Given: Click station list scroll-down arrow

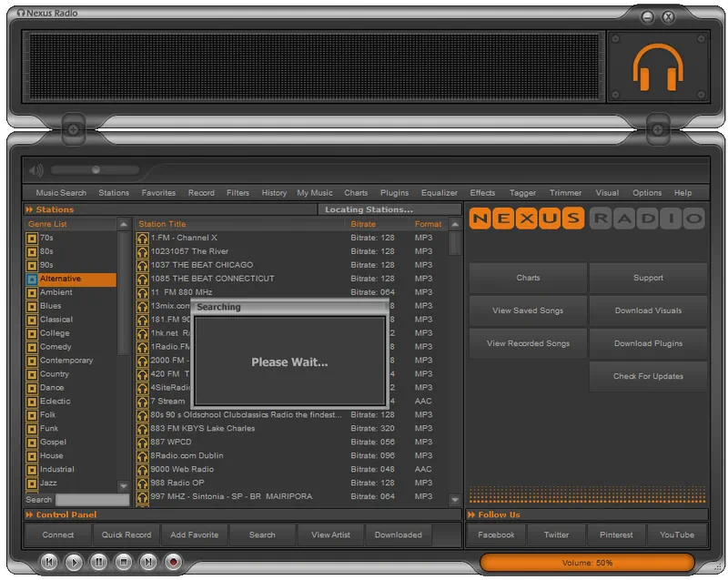Looking at the screenshot, I should pos(455,500).
